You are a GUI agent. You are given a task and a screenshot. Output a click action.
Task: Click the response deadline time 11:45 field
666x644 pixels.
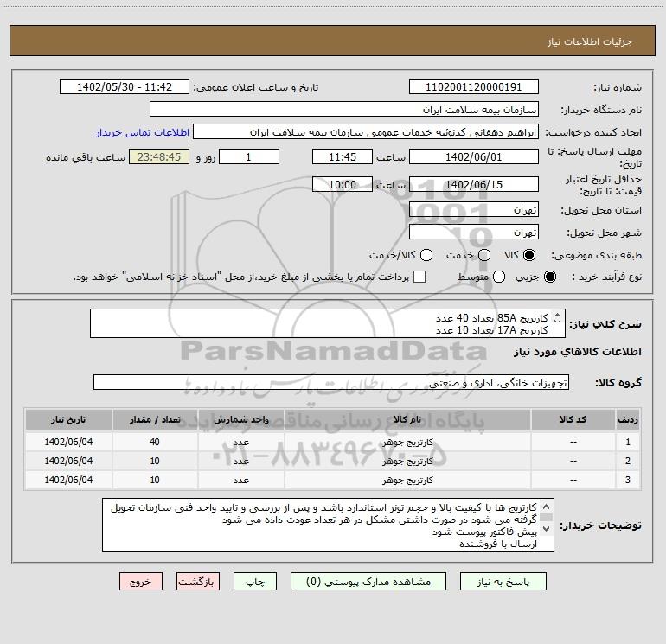pyautogui.click(x=343, y=156)
